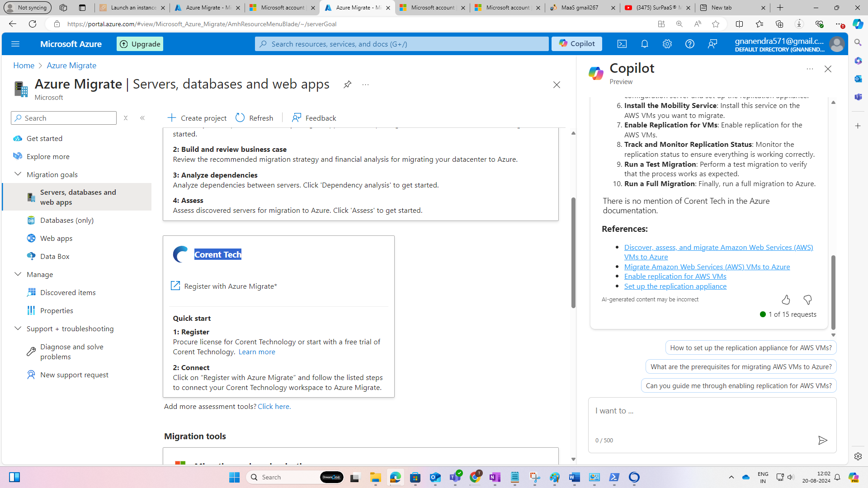This screenshot has height=488, width=868.
Task: Give thumbs up to Copilot answer
Action: [786, 300]
